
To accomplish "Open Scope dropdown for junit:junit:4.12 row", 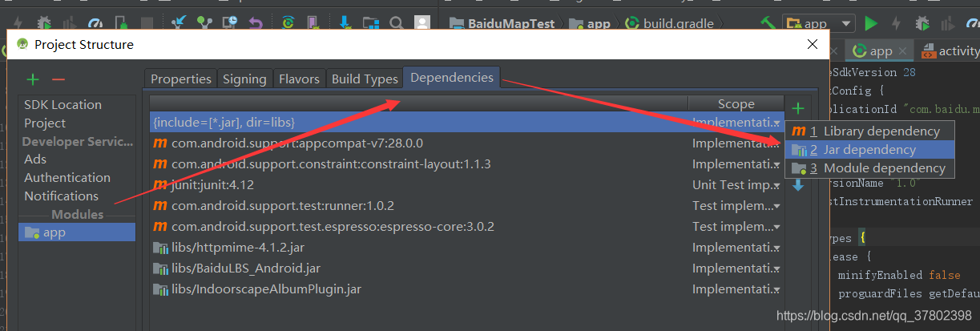I will 776,185.
